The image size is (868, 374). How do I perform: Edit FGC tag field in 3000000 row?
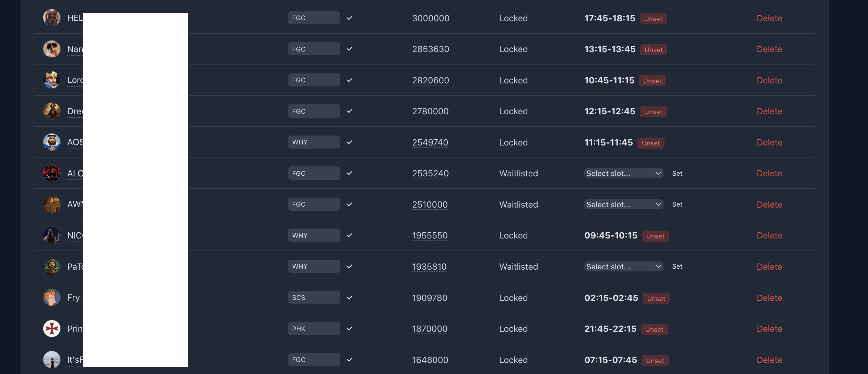click(314, 18)
